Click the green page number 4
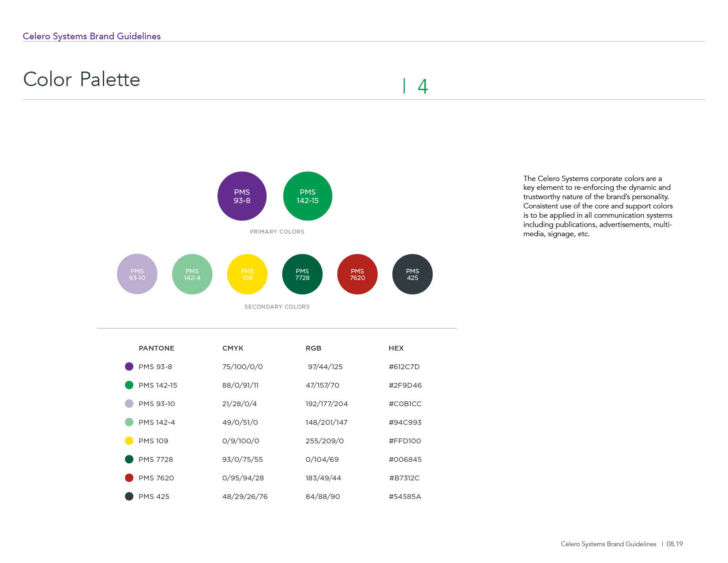The image size is (728, 563). [423, 87]
